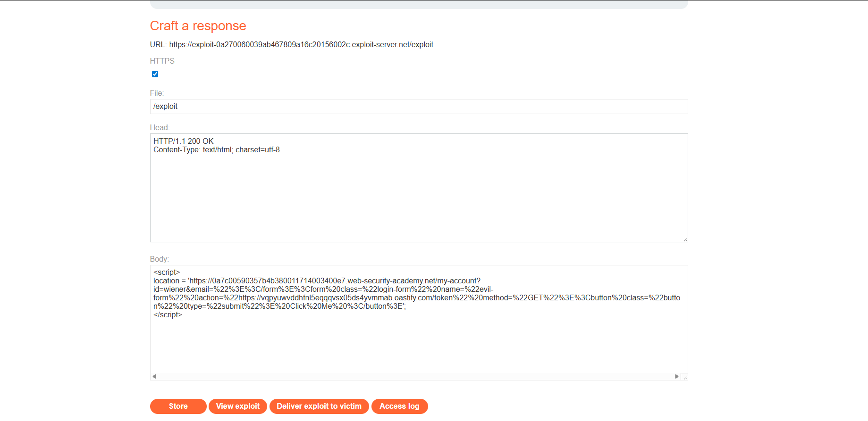Click the Store button
The image size is (868, 421).
tap(178, 406)
